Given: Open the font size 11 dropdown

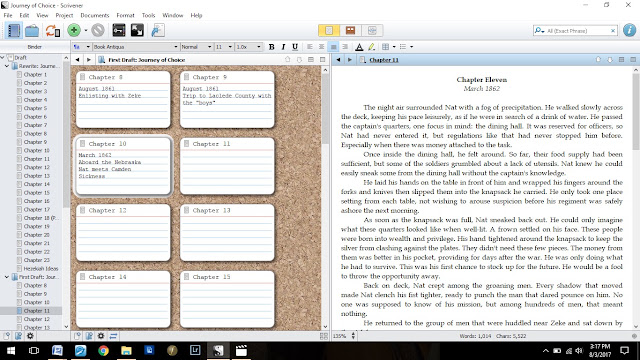Looking at the screenshot, I should (x=224, y=47).
